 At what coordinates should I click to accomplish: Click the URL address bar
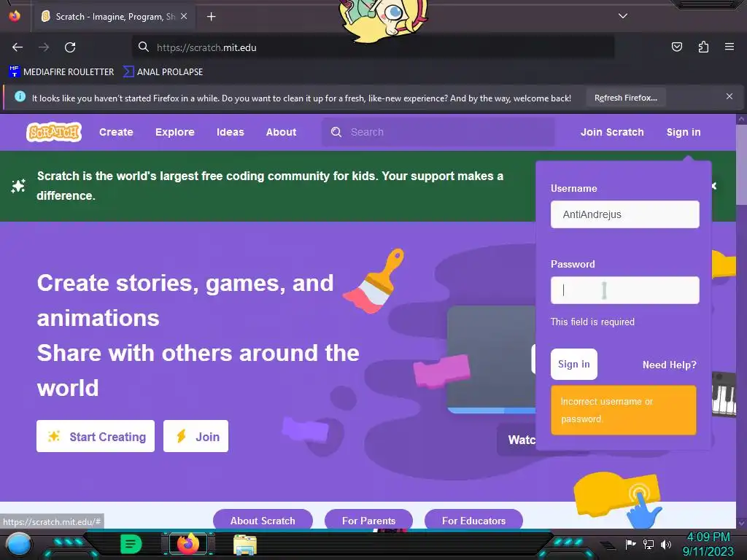(x=373, y=47)
